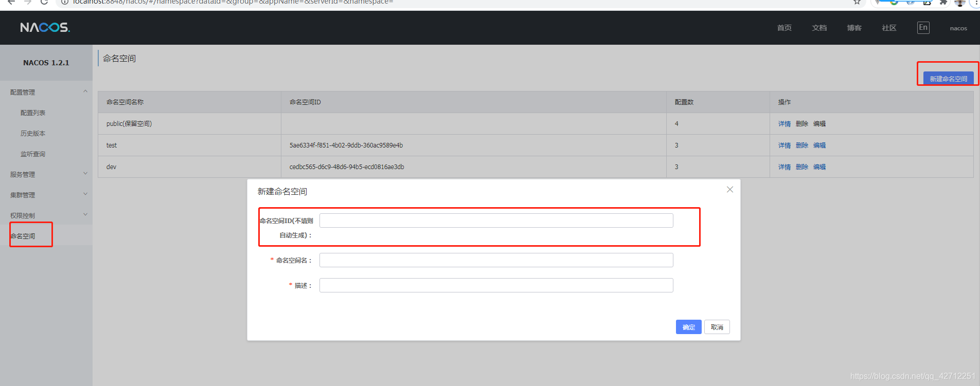Open 博客 in top navigation

(x=854, y=28)
